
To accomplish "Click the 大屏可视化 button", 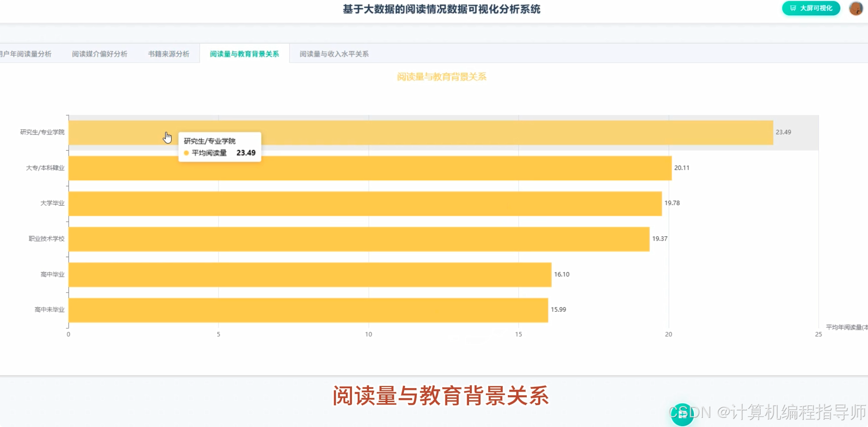I will pos(811,8).
